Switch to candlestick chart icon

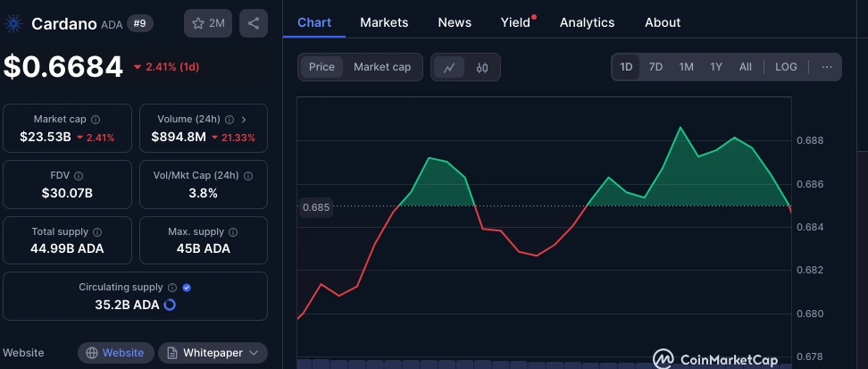pos(482,67)
